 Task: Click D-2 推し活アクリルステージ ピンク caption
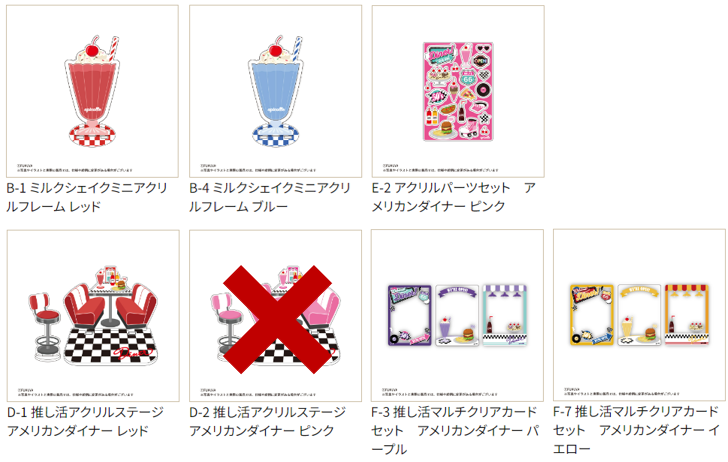268,421
